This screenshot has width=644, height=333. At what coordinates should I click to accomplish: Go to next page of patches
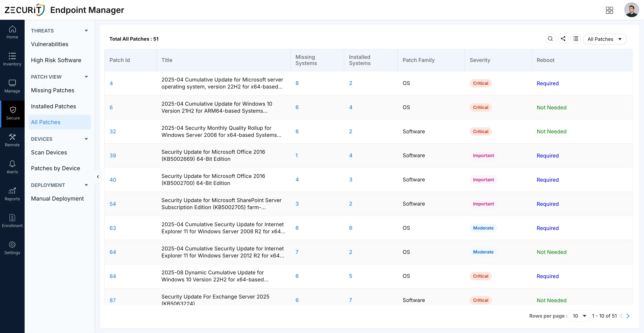pyautogui.click(x=628, y=316)
